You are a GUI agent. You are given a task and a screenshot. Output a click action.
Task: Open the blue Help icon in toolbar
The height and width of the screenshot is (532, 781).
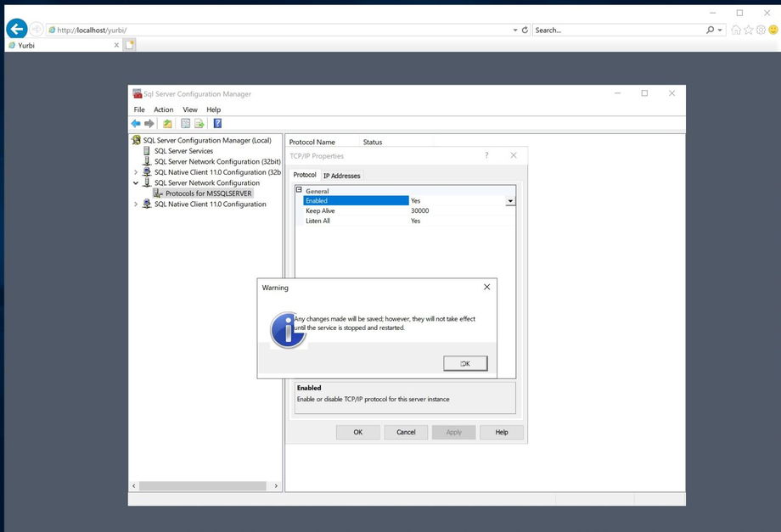pos(217,124)
